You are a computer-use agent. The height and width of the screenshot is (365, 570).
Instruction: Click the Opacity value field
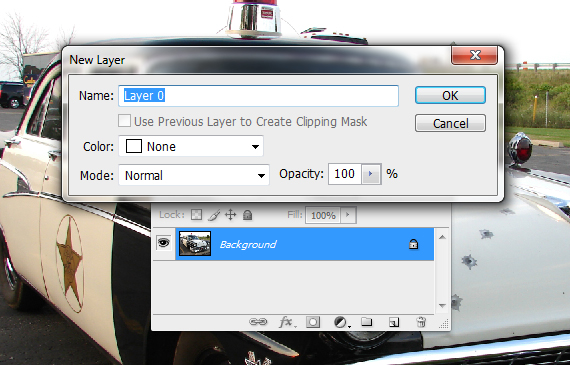click(x=345, y=174)
